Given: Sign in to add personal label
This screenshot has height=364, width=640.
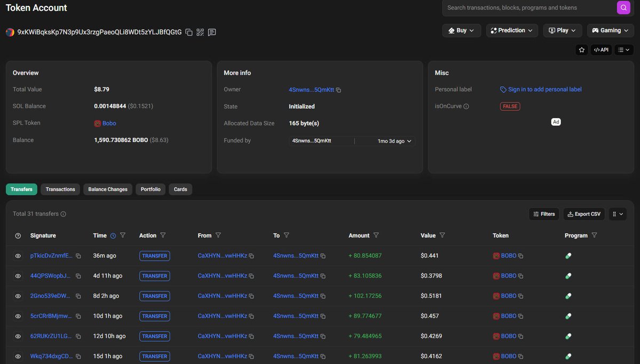Looking at the screenshot, I should click(x=541, y=89).
